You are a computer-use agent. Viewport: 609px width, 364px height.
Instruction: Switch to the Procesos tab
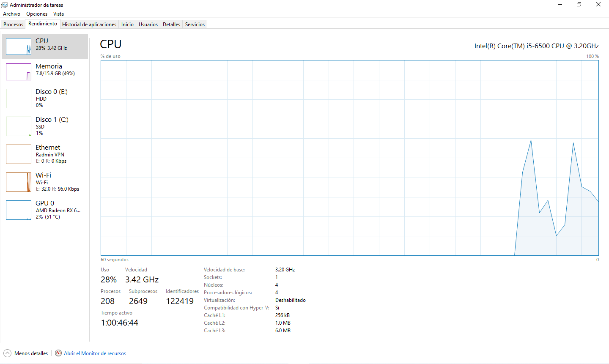13,25
